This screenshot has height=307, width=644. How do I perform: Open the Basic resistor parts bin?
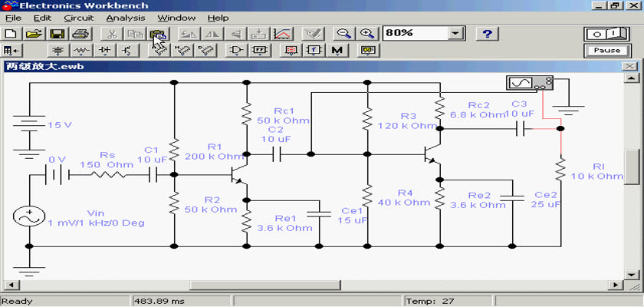[82, 51]
